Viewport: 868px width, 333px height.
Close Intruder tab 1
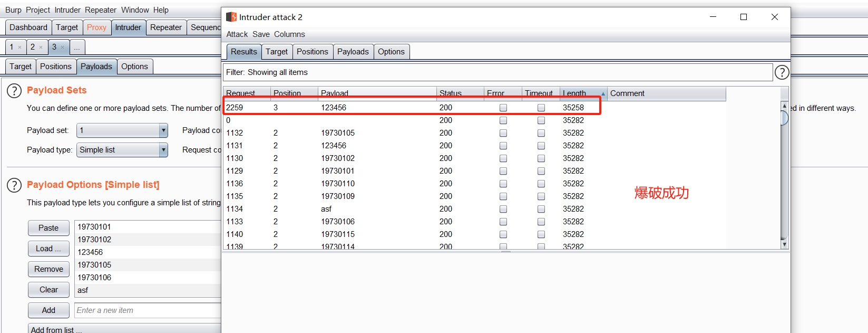coord(20,47)
